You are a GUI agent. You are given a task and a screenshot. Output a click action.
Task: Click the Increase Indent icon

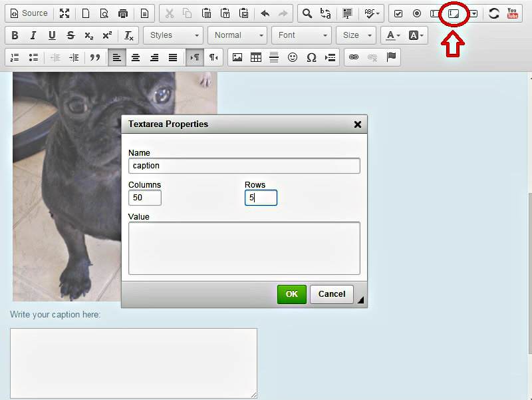click(x=74, y=57)
